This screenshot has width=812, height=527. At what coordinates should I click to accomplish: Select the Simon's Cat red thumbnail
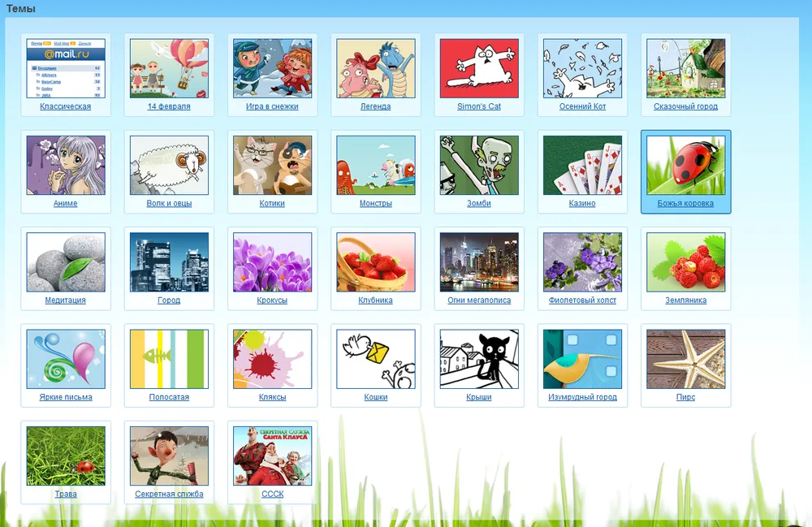click(x=479, y=68)
